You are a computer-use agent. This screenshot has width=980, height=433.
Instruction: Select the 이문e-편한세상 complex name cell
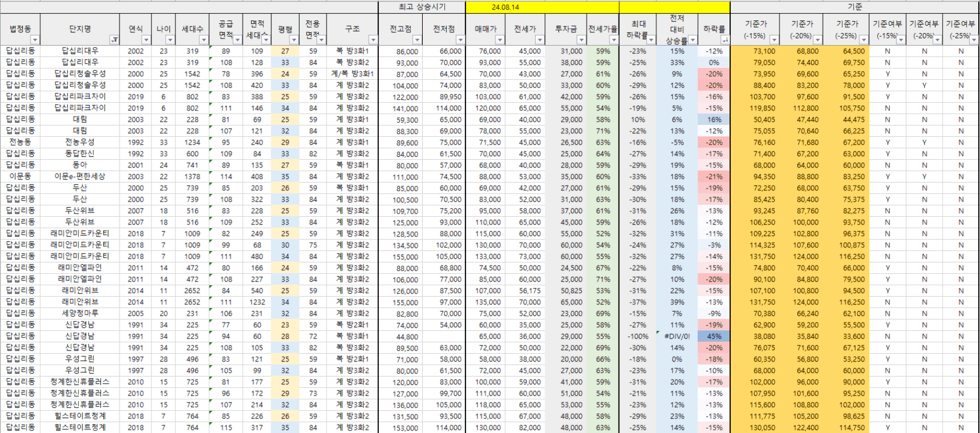coord(80,177)
